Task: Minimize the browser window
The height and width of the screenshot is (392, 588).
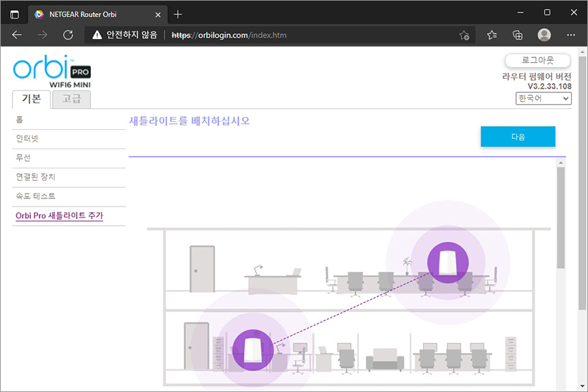Action: point(520,12)
